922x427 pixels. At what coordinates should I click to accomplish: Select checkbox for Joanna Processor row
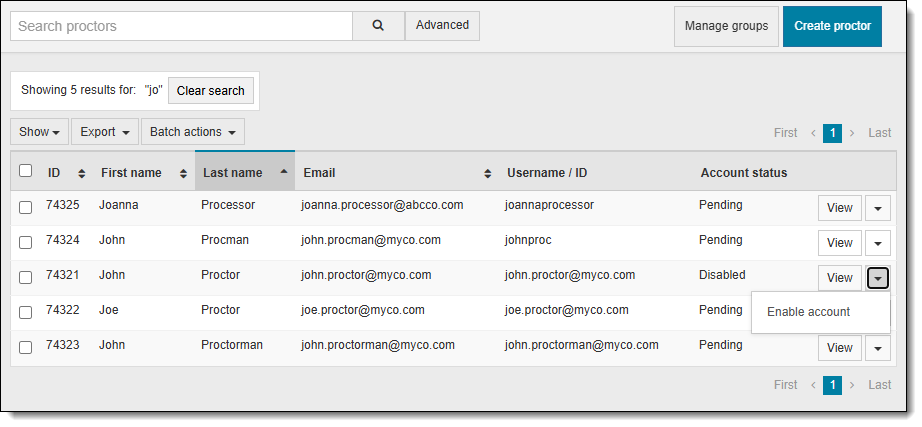click(26, 207)
